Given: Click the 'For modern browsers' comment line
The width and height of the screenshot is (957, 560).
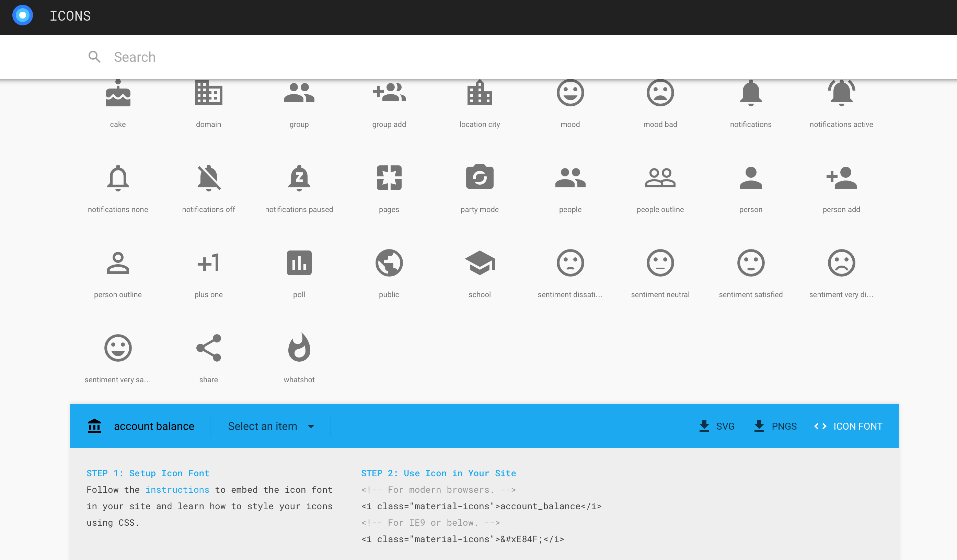Looking at the screenshot, I should tap(439, 490).
